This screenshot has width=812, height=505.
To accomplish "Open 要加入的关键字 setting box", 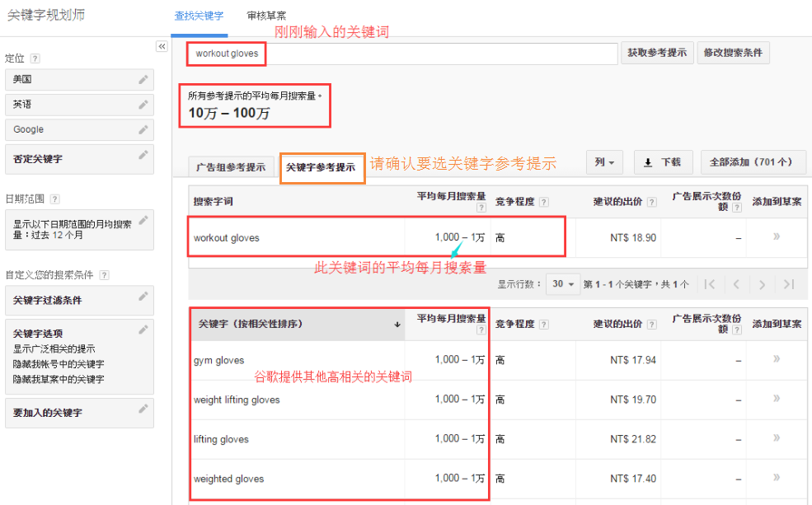I will point(79,413).
